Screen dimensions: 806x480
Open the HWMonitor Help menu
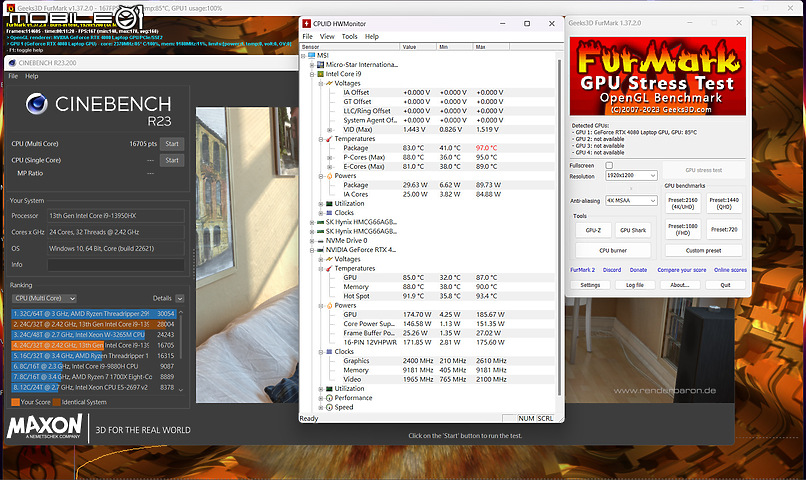click(372, 36)
